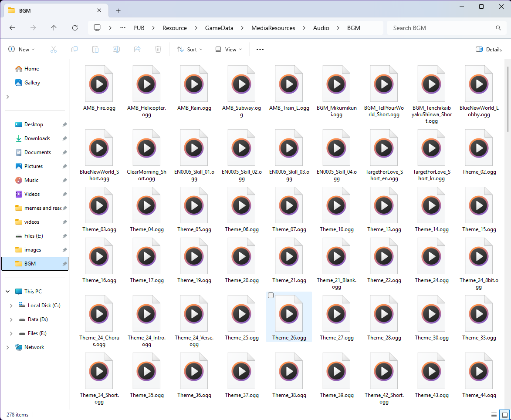
Task: Click the Paste clipboard icon
Action: [95, 49]
